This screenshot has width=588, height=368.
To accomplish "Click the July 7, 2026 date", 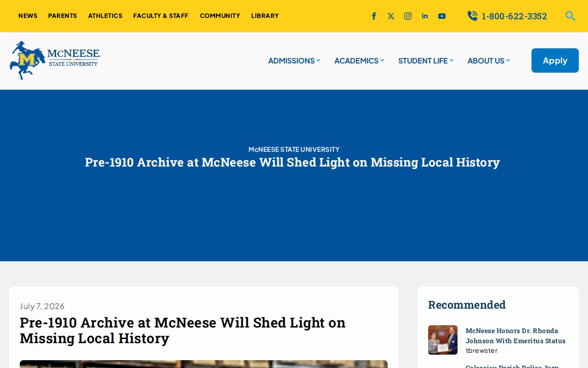I will (42, 306).
